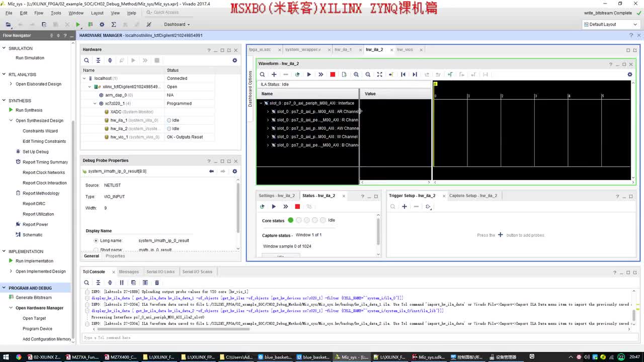Open Debug Probe Properties settings gear
Viewport: 644px width, 362px height.
(x=234, y=171)
